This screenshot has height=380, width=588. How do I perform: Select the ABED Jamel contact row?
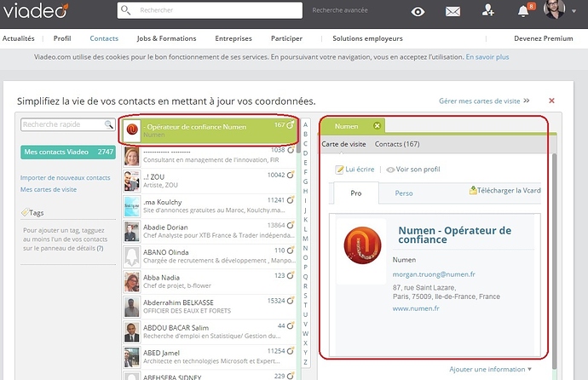click(x=209, y=357)
